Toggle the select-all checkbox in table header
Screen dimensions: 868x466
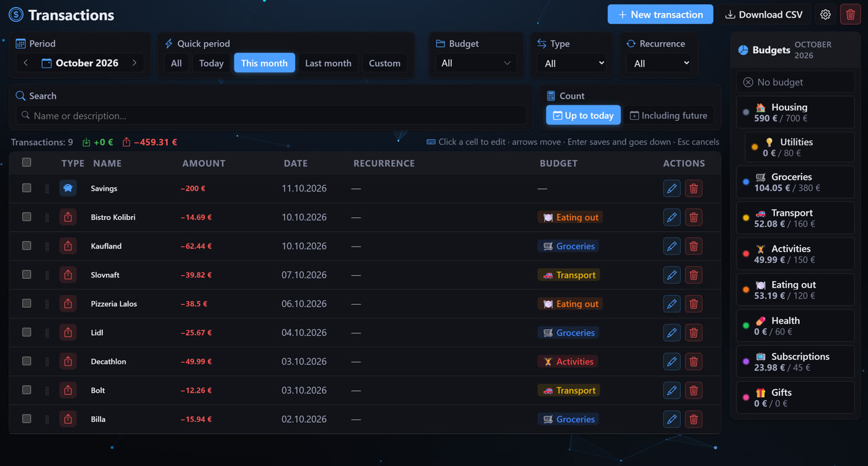[x=27, y=162]
